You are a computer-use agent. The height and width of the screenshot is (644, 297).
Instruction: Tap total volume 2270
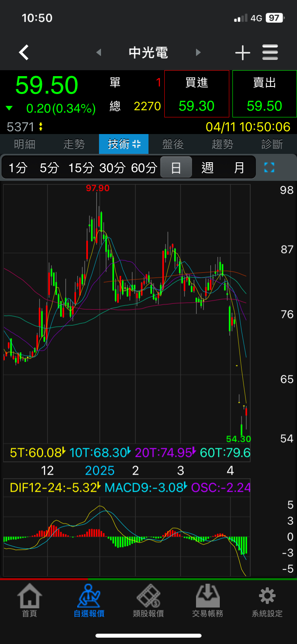click(x=147, y=106)
